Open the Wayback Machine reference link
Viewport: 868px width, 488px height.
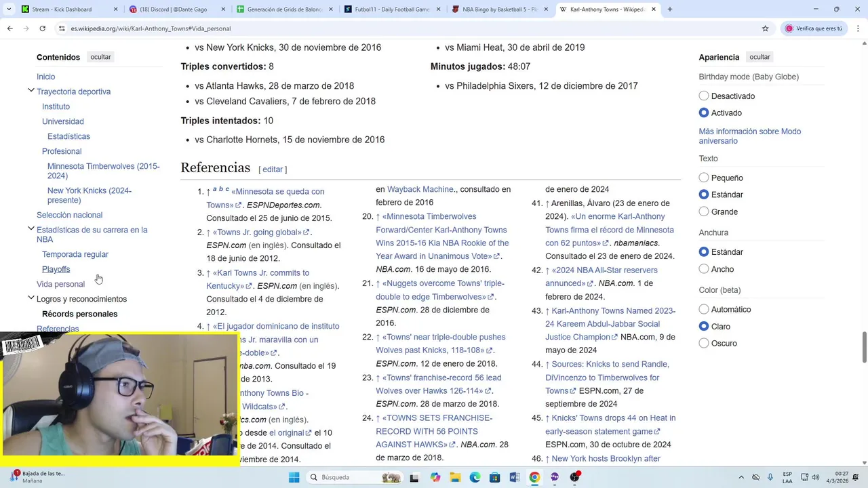tap(420, 189)
